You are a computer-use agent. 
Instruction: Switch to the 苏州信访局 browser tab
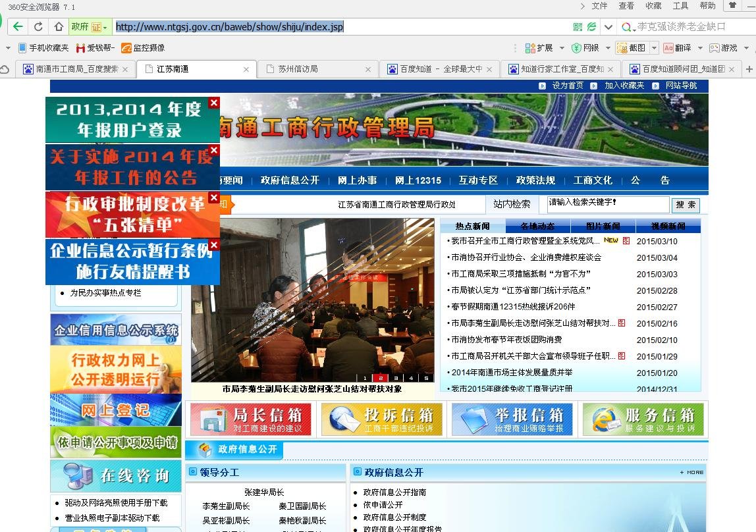[298, 68]
